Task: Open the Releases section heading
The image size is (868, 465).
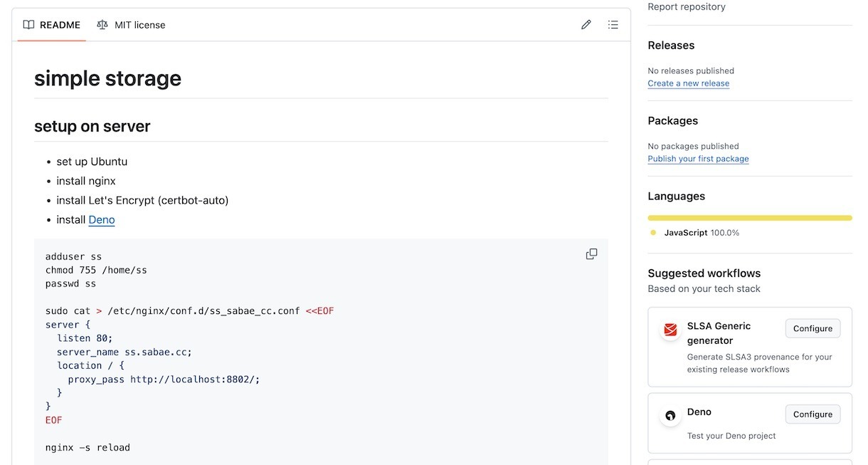Action: (x=671, y=46)
